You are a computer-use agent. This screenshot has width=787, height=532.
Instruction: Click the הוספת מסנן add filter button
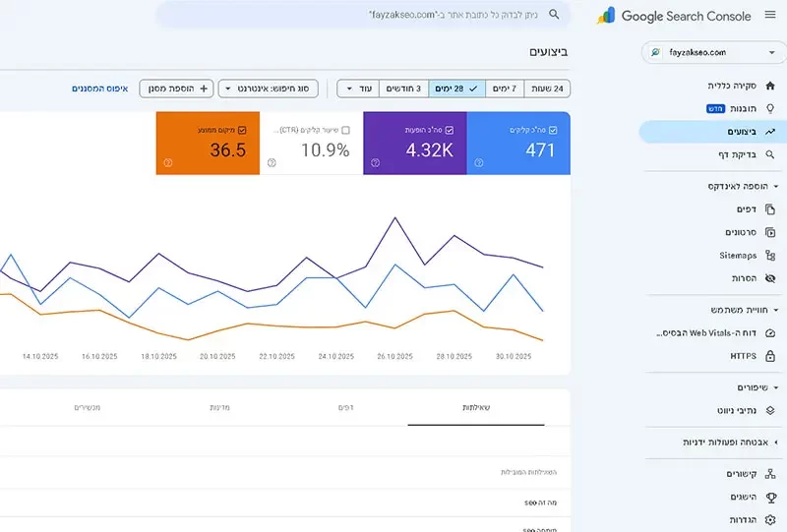click(176, 89)
